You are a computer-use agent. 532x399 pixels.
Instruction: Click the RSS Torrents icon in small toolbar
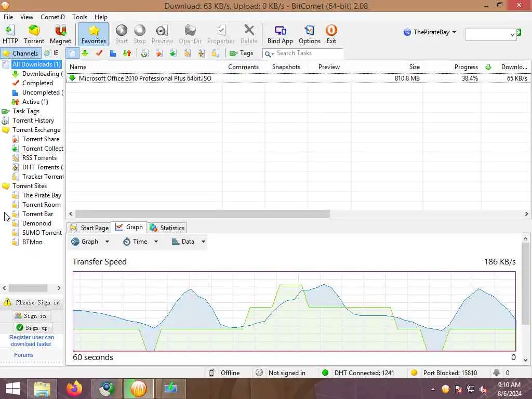(187, 54)
